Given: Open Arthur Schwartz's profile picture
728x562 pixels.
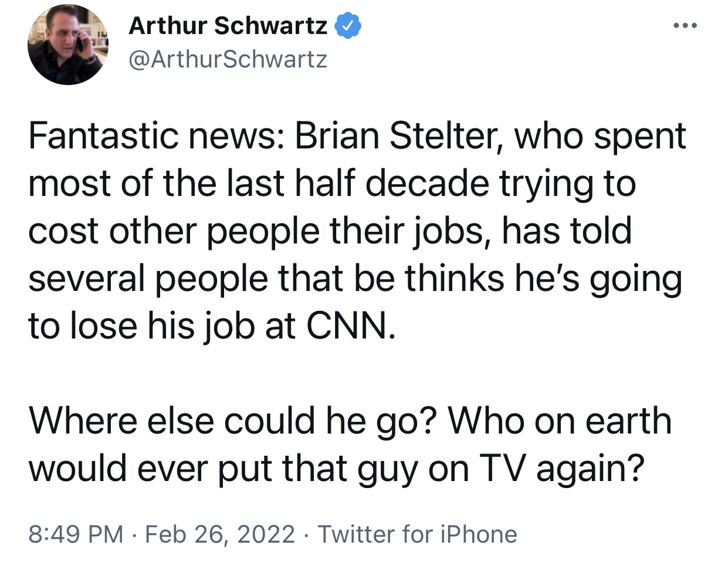Looking at the screenshot, I should pyautogui.click(x=68, y=46).
